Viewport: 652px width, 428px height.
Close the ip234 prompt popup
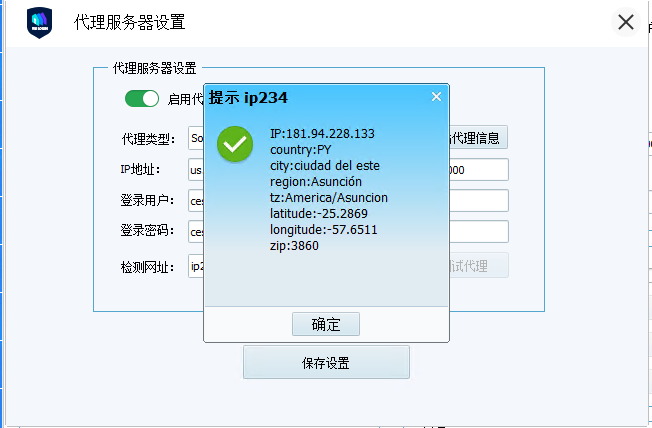pos(436,97)
